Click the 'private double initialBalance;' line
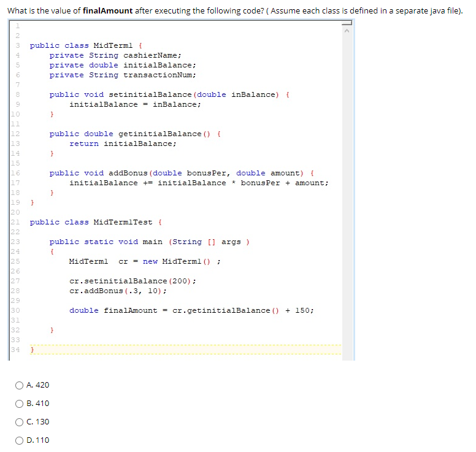Screen dimensions: 476x452 [x=123, y=65]
